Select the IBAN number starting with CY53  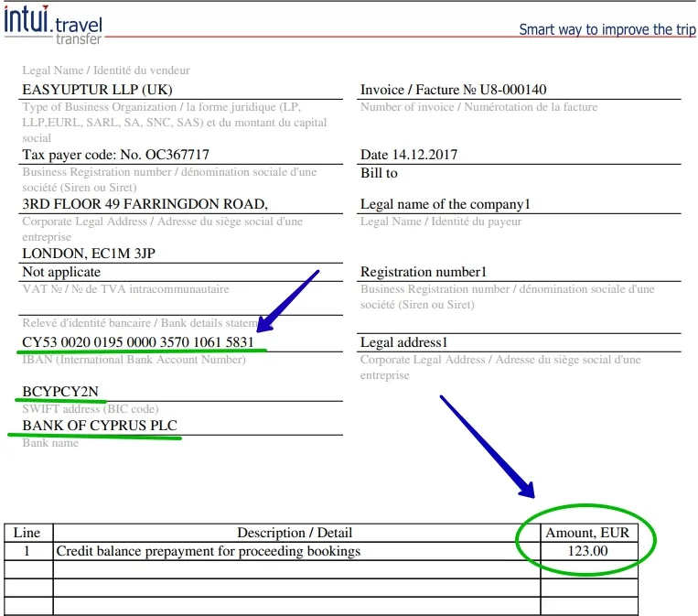pos(138,341)
